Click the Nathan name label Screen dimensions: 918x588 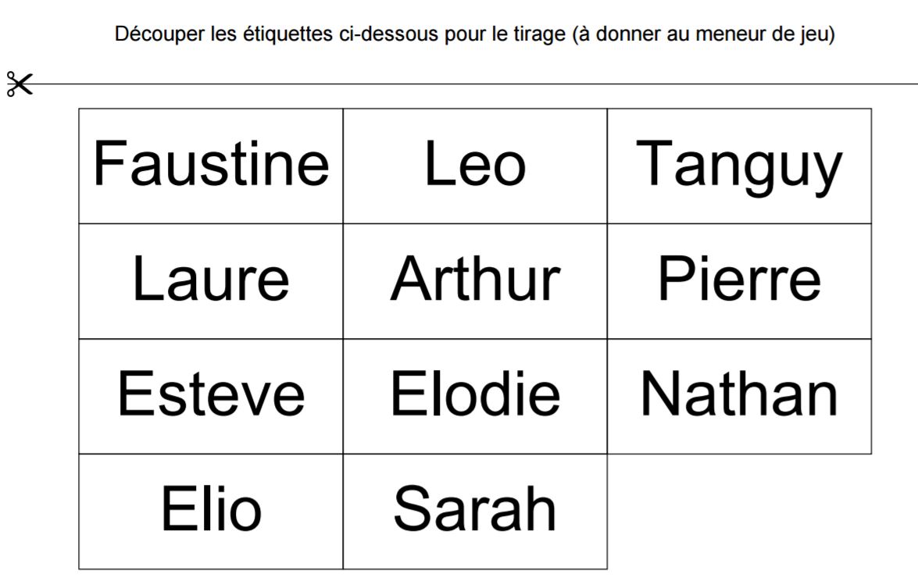[739, 395]
